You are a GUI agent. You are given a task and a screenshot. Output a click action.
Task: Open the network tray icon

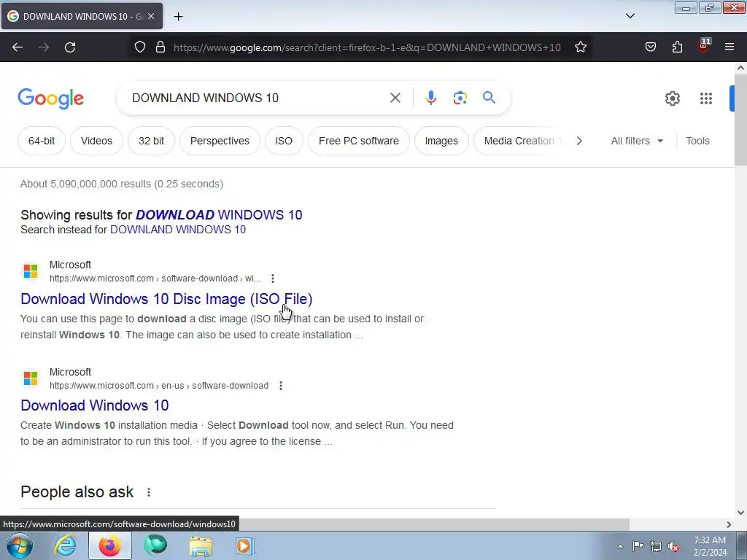pos(656,546)
